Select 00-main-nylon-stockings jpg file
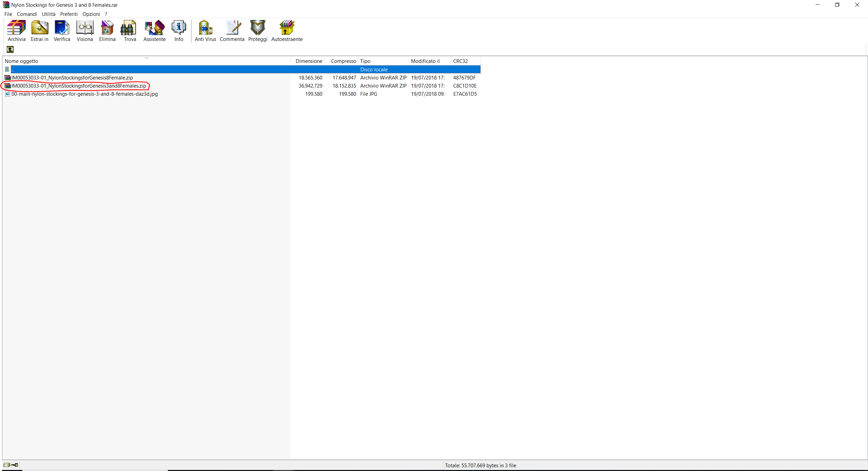The width and height of the screenshot is (868, 471). (x=85, y=94)
